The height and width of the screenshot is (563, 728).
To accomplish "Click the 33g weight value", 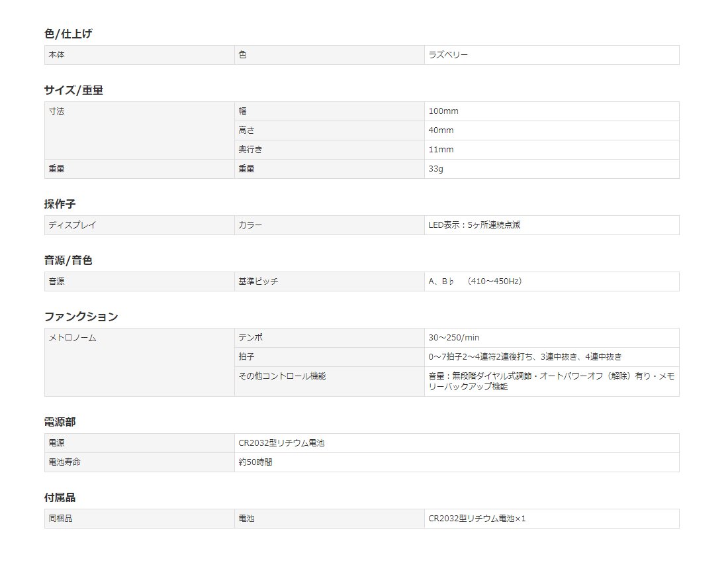I will pyautogui.click(x=435, y=169).
